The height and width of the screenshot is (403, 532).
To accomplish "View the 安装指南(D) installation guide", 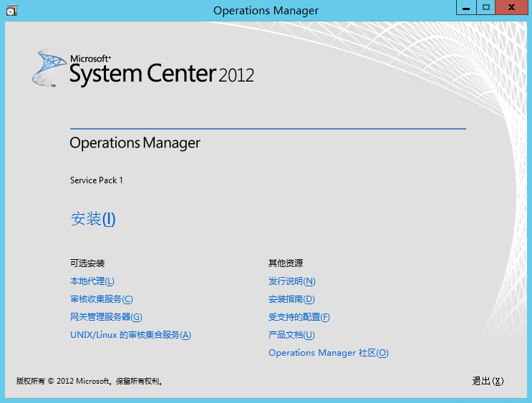I will [291, 299].
